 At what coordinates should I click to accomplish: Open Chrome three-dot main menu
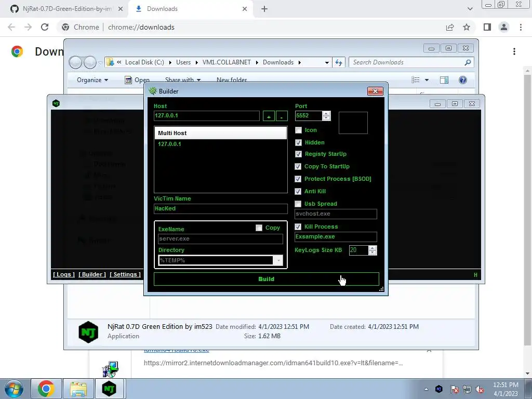521,27
